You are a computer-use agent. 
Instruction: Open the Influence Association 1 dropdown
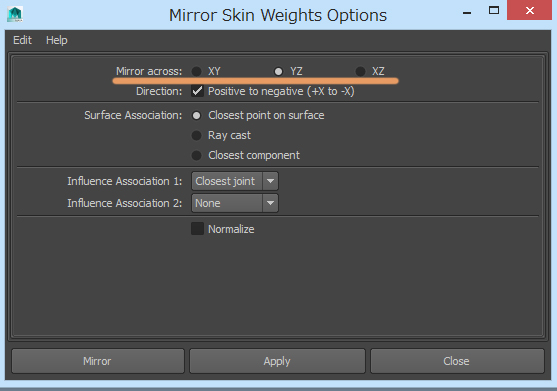click(234, 181)
